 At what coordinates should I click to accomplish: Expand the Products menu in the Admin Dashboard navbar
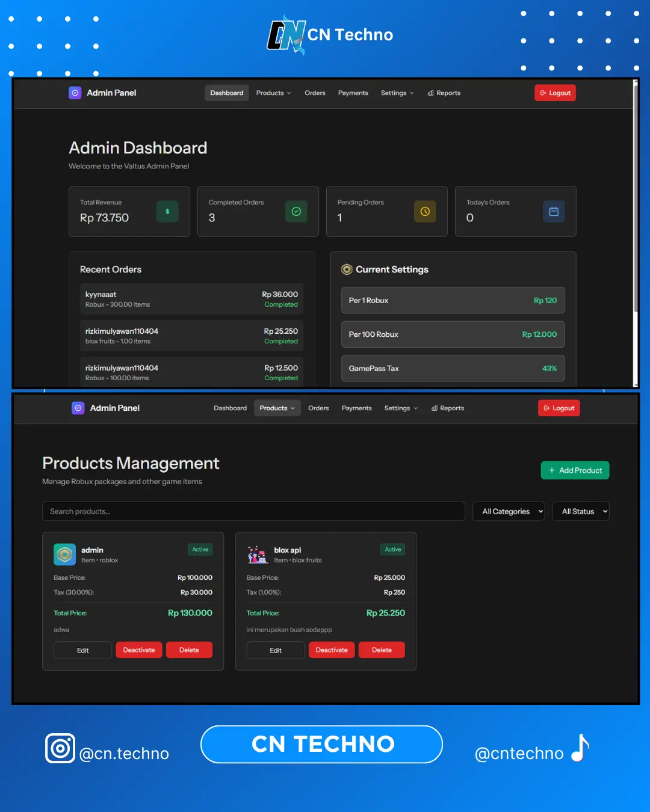[x=273, y=93]
